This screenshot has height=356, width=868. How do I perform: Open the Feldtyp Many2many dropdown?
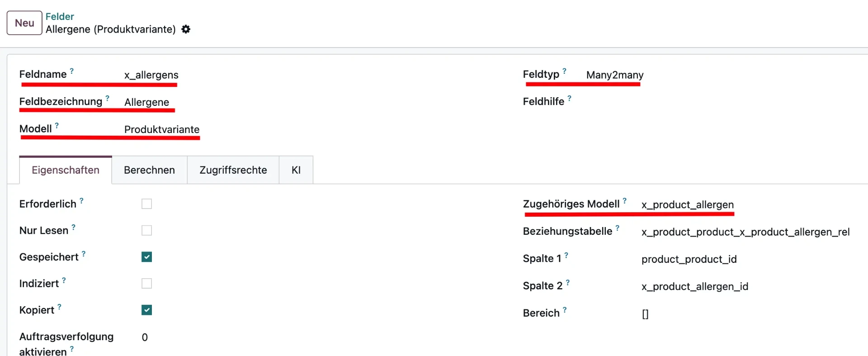[614, 76]
